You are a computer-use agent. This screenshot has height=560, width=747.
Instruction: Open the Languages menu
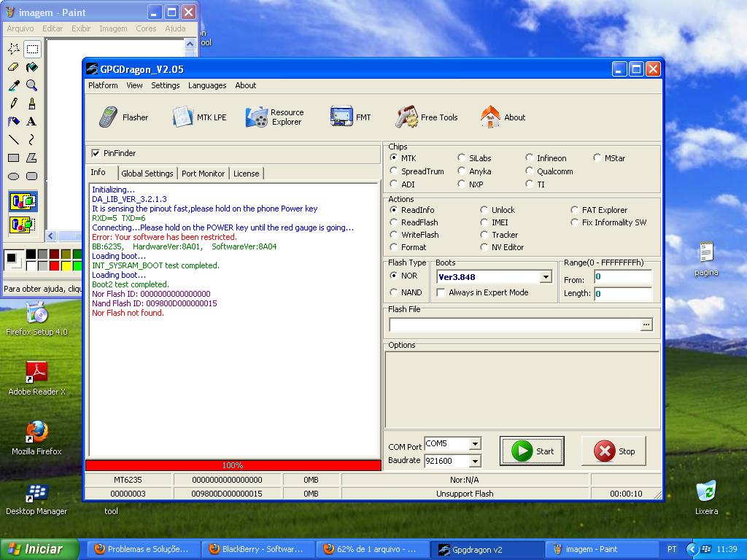[207, 85]
